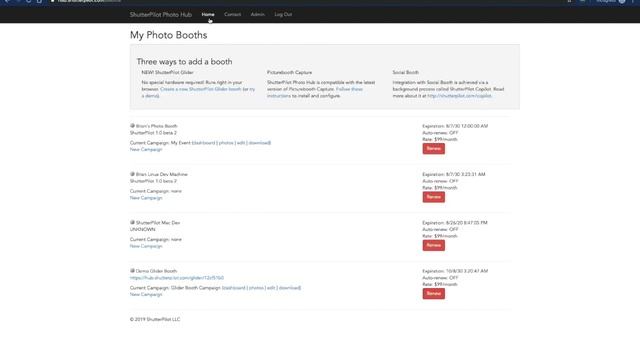Click download for the Glider Booth Campaign
Viewport: 640px width, 360px height.
(289, 288)
